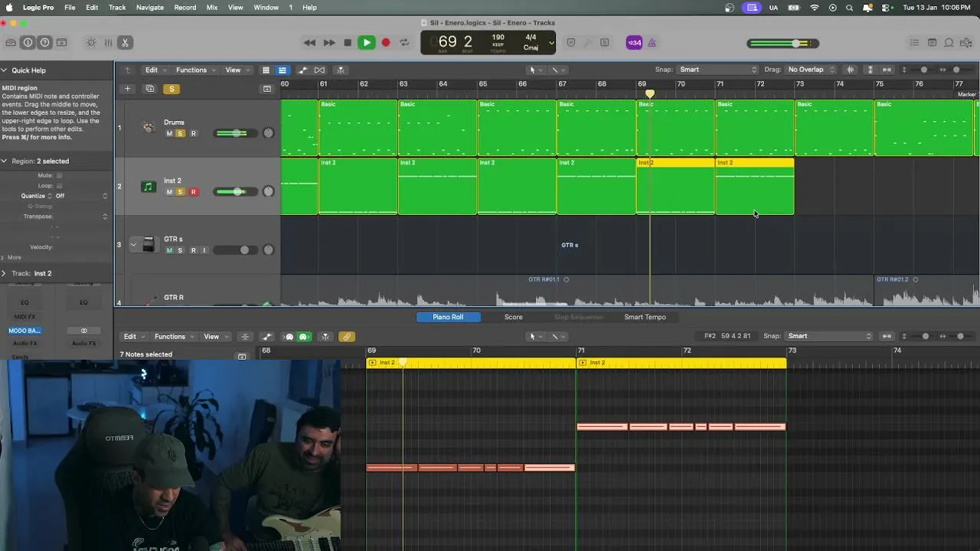The width and height of the screenshot is (980, 551).
Task: Switch to the Smart Tempo tab
Action: tap(645, 317)
